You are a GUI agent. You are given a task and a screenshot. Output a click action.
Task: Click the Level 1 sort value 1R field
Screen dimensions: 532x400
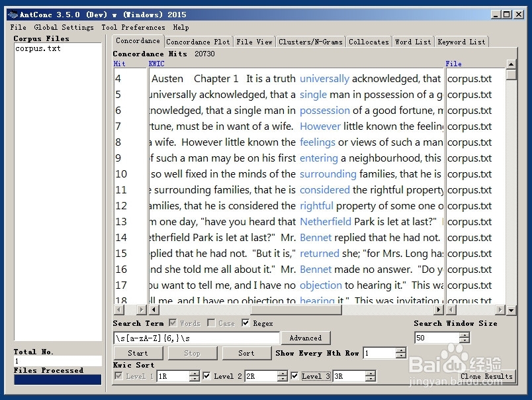click(173, 376)
